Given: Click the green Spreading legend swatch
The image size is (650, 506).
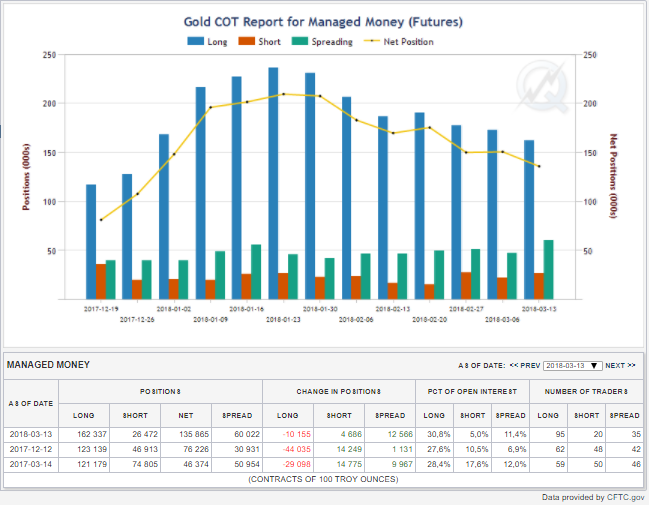Looking at the screenshot, I should 300,41.
